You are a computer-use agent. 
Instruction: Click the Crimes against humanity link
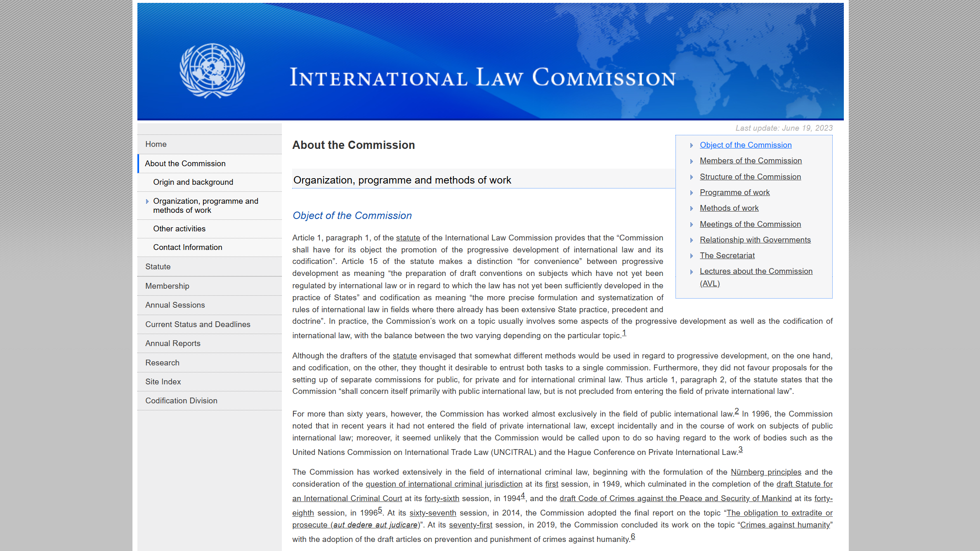tap(785, 525)
